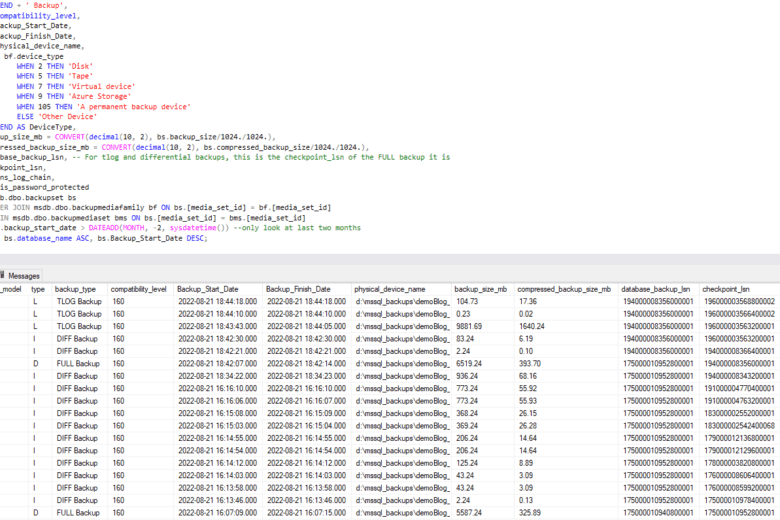Click the type column header
The height and width of the screenshot is (520, 780).
pos(38,289)
